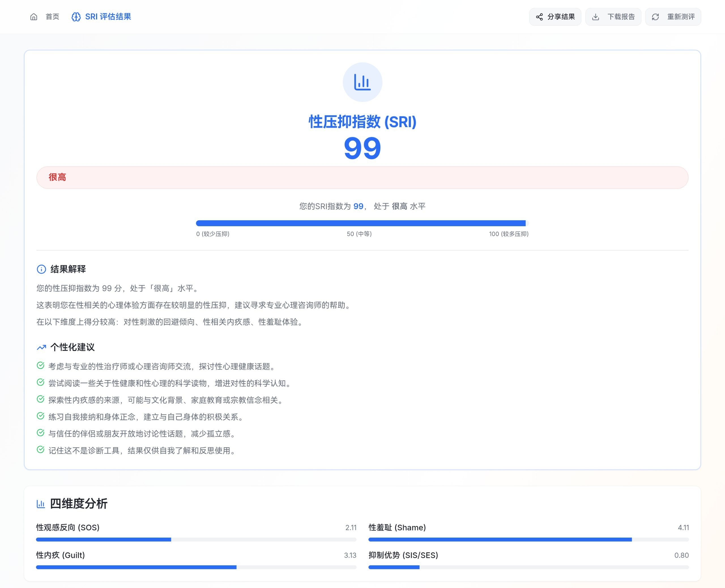Open the SRI 评估结果 tab

point(108,17)
